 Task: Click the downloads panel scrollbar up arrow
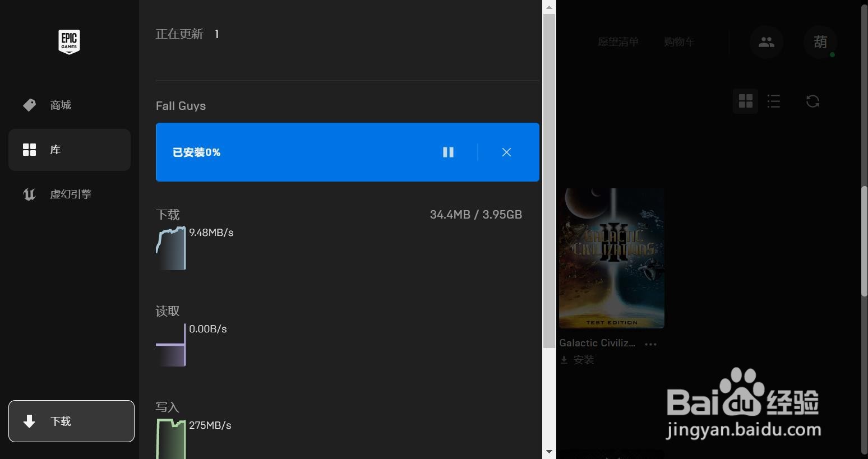click(549, 7)
